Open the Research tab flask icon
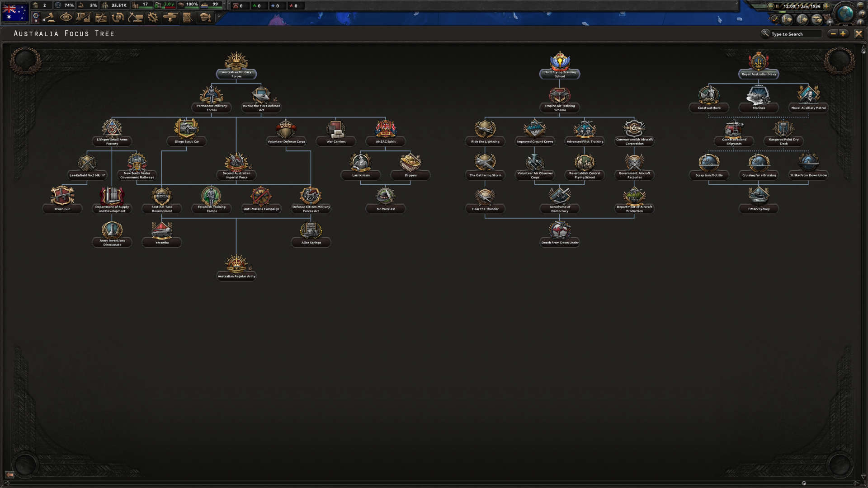868x488 pixels. (x=84, y=18)
